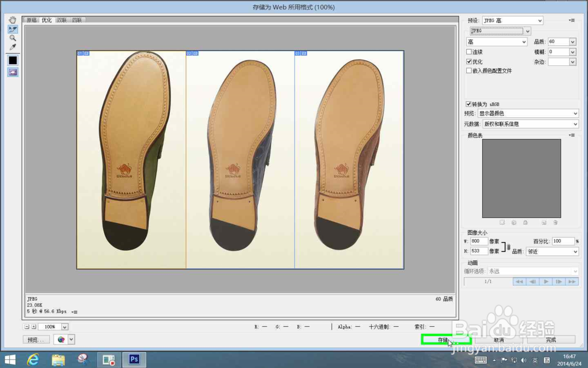Go to previous animation frame
The image size is (588, 368).
point(533,281)
